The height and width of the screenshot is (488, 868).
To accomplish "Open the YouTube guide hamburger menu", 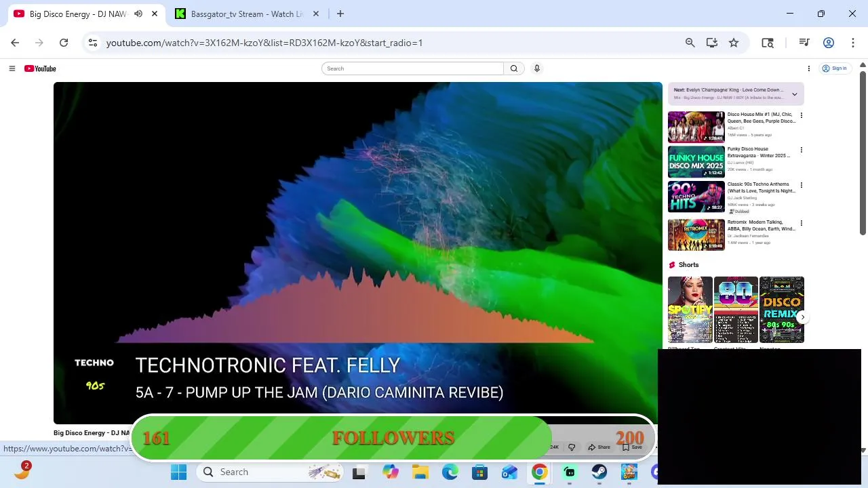I will pyautogui.click(x=12, y=68).
